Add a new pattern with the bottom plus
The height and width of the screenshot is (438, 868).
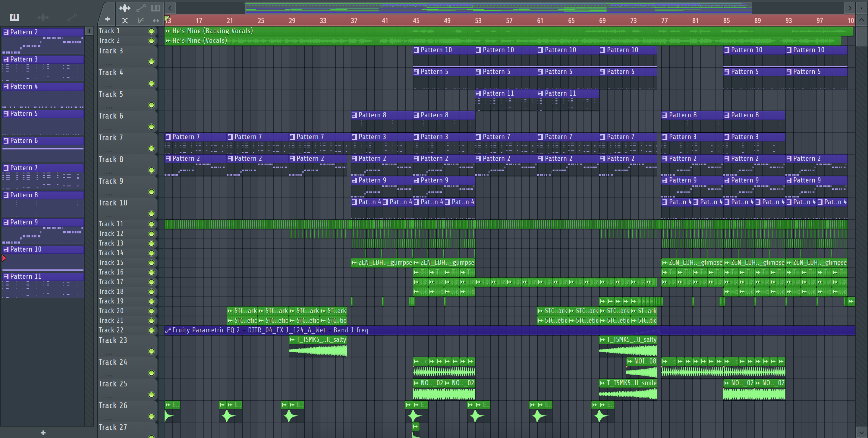(x=43, y=433)
